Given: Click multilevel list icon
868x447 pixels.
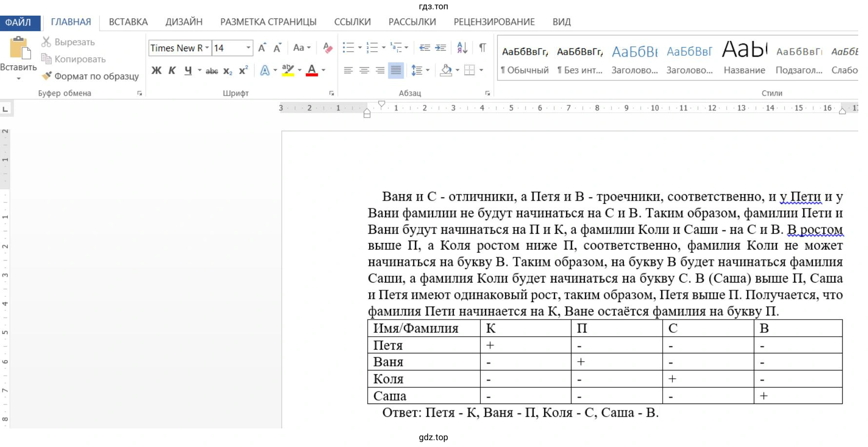Looking at the screenshot, I should pos(396,48).
